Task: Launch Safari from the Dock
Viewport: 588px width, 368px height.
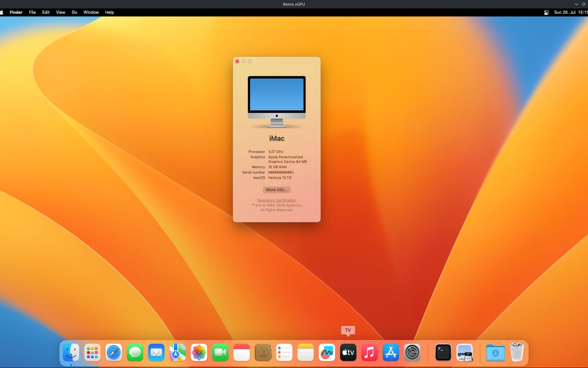Action: (x=114, y=352)
